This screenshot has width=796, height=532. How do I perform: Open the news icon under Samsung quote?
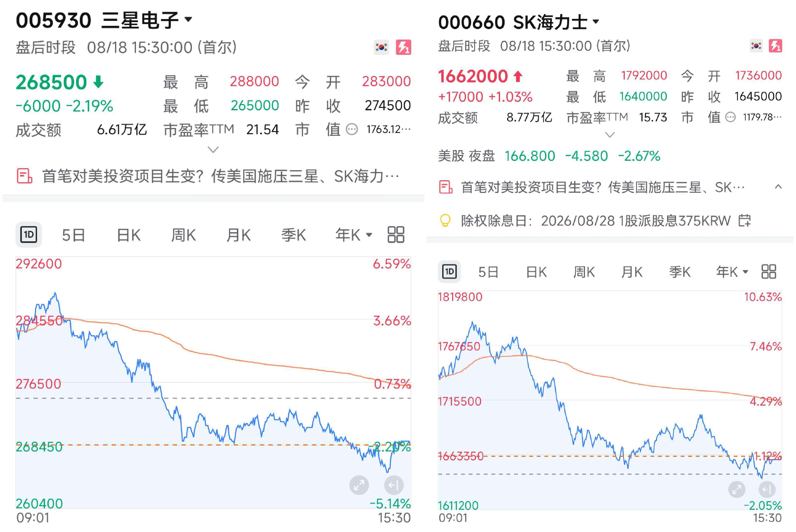(x=24, y=176)
